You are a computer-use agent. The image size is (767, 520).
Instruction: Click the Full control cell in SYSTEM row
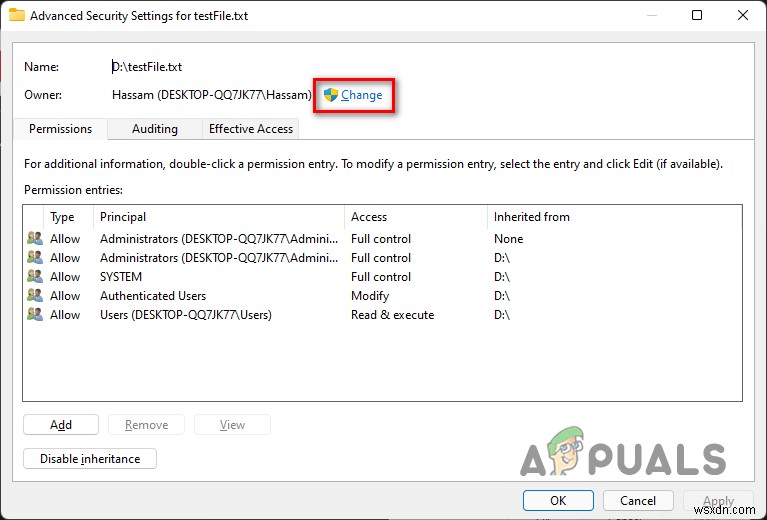click(x=381, y=277)
